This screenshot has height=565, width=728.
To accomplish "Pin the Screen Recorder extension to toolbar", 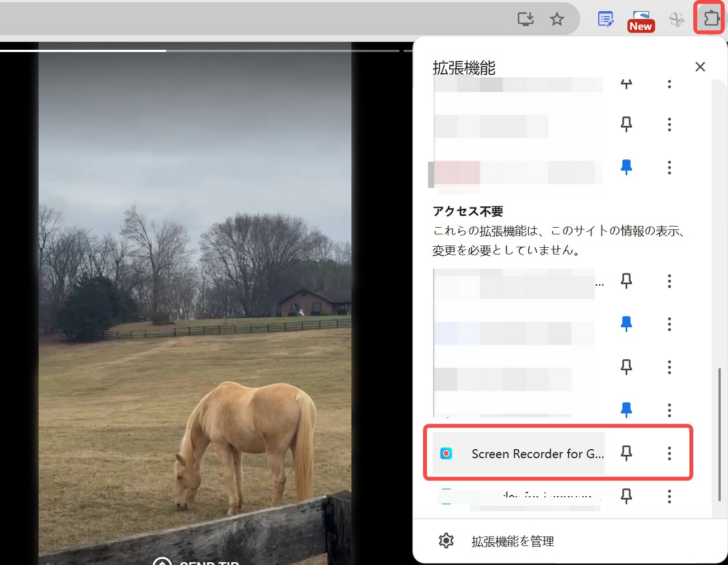I will tap(626, 453).
